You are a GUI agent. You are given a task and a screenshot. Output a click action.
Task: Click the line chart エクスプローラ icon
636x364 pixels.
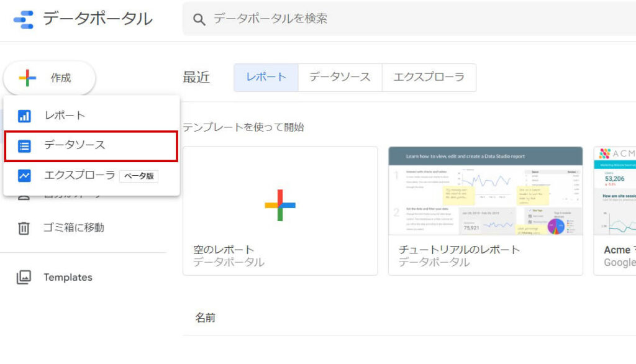pos(24,176)
